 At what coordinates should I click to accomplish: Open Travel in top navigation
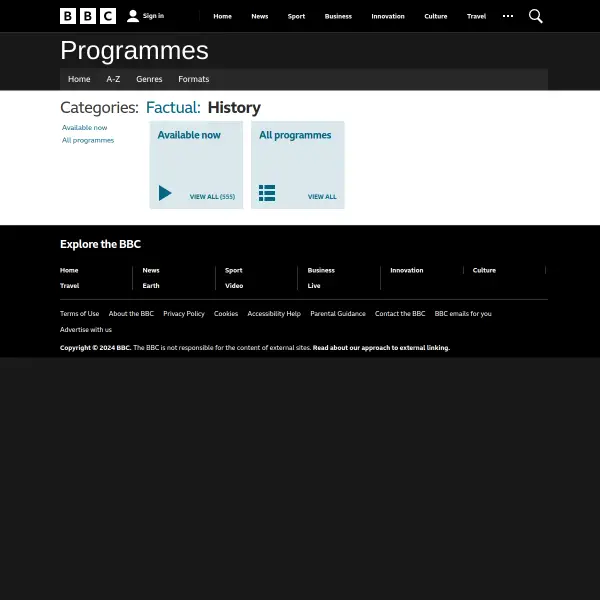click(x=476, y=16)
